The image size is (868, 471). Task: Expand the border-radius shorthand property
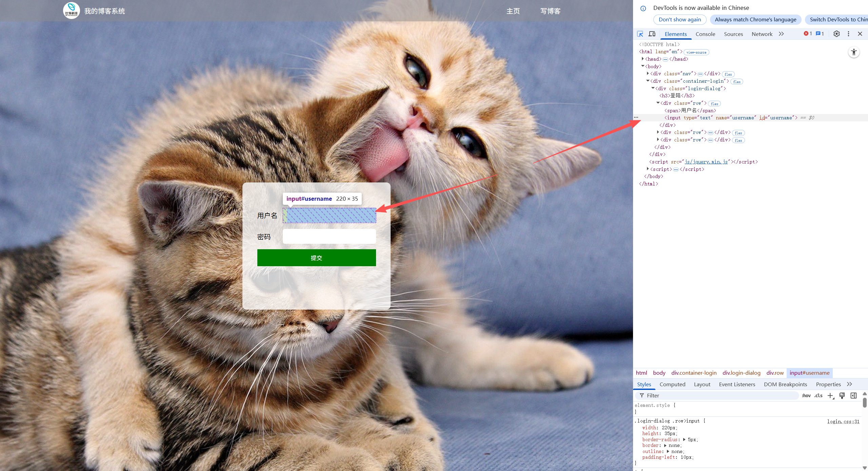tap(684, 440)
